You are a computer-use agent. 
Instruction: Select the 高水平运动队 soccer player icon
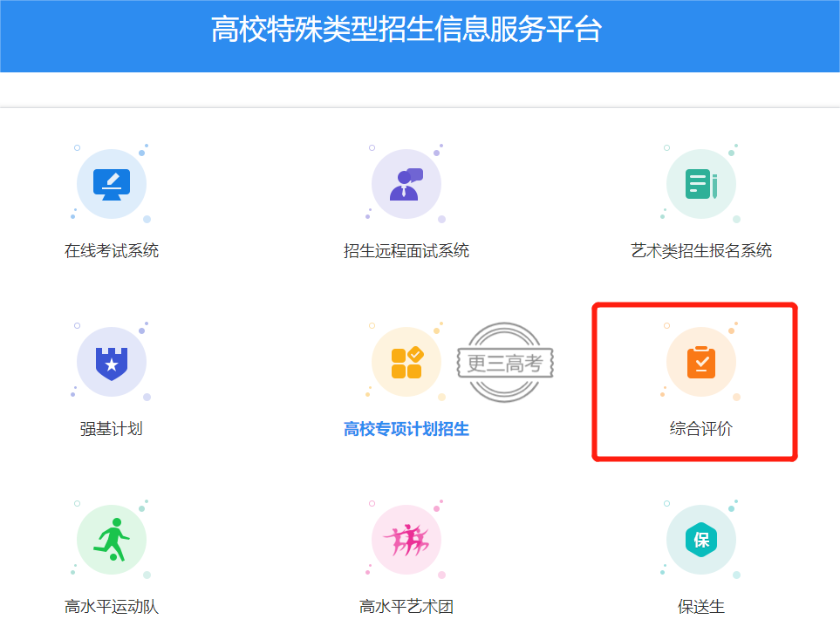point(112,540)
